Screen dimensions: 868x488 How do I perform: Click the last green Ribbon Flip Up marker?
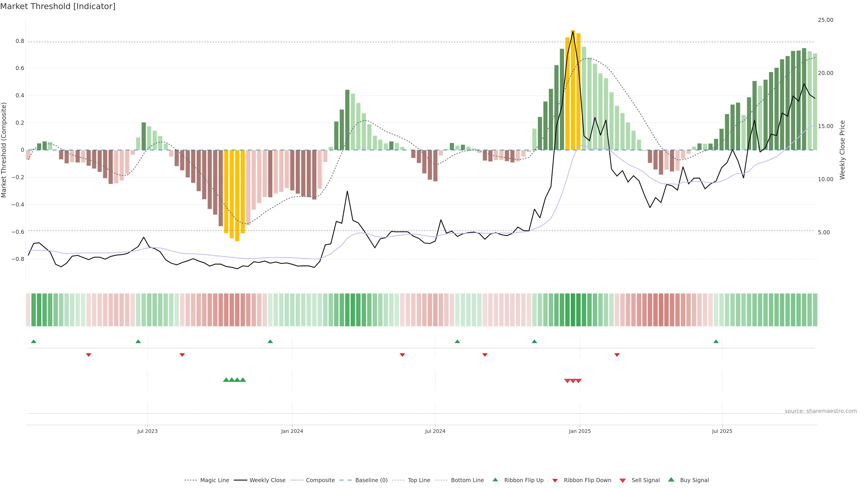(716, 342)
